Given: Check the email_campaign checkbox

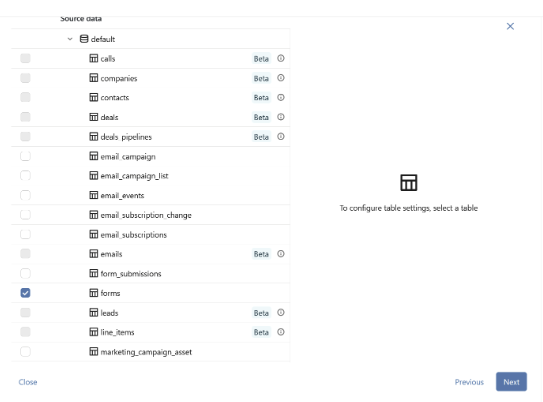Looking at the screenshot, I should pos(25,156).
